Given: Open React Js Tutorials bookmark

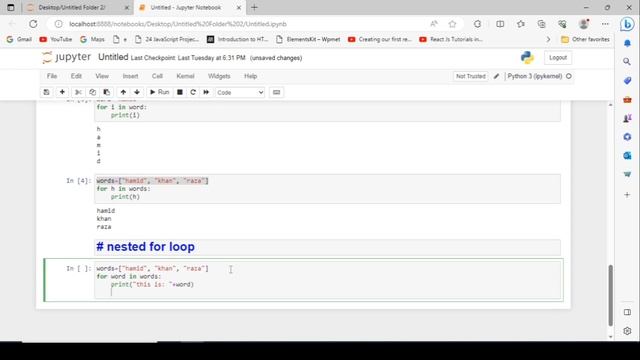Looking at the screenshot, I should tap(451, 39).
